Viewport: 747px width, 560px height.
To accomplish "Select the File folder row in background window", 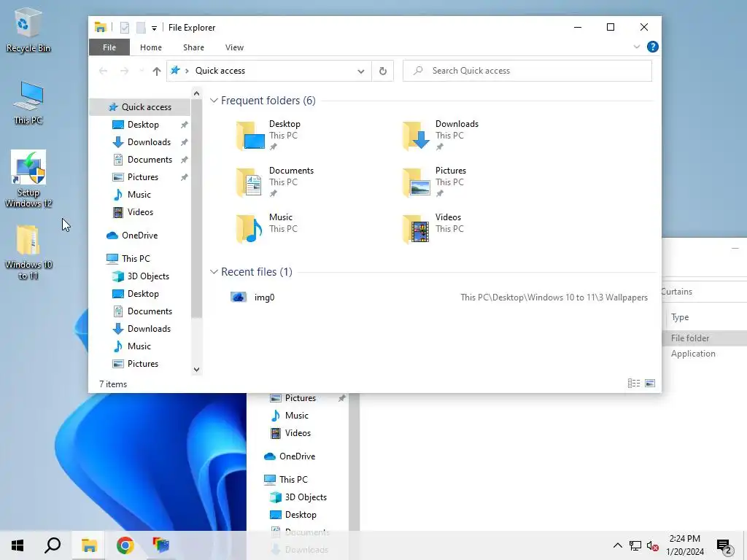I will point(704,338).
